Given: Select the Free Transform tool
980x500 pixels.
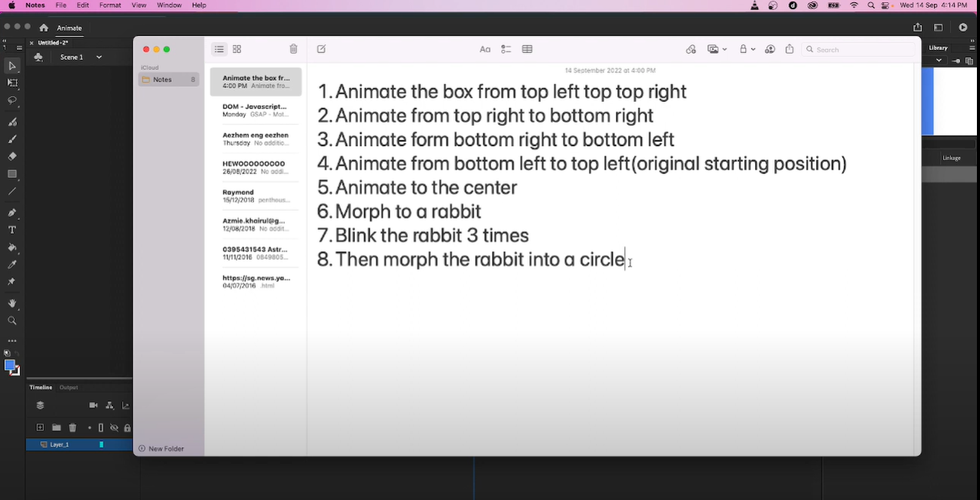Looking at the screenshot, I should 12,83.
